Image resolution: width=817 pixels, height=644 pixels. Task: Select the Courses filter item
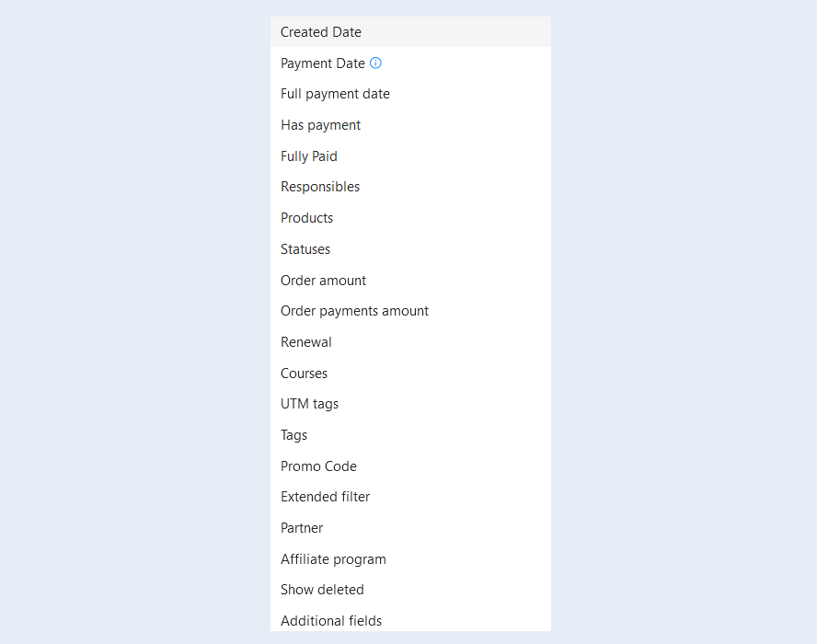coord(410,374)
